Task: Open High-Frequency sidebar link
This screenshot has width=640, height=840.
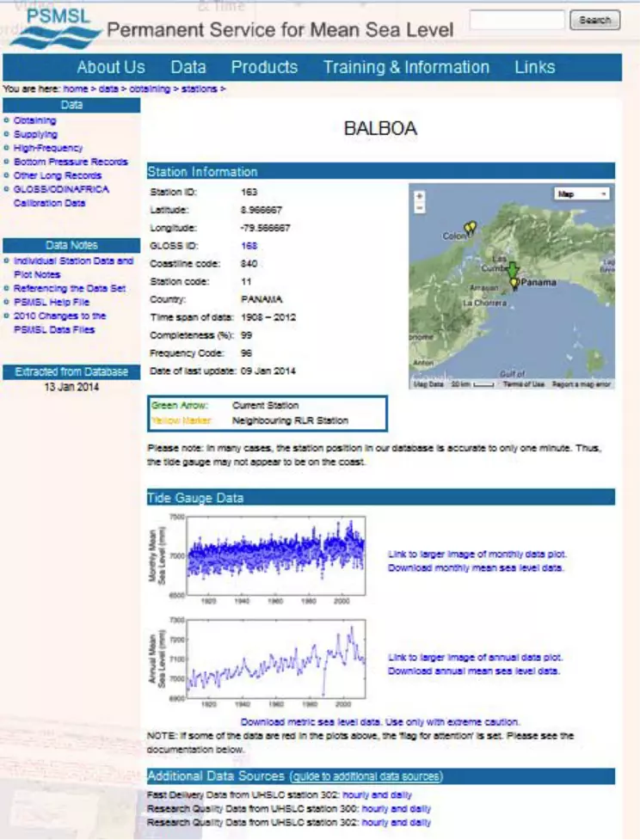Action: coord(48,148)
